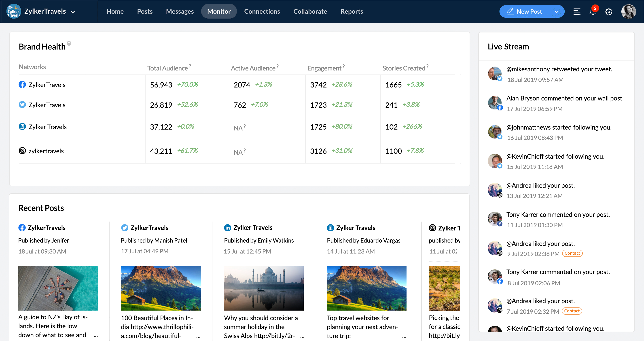644x341 pixels.
Task: Open the settings gear icon
Action: 609,11
